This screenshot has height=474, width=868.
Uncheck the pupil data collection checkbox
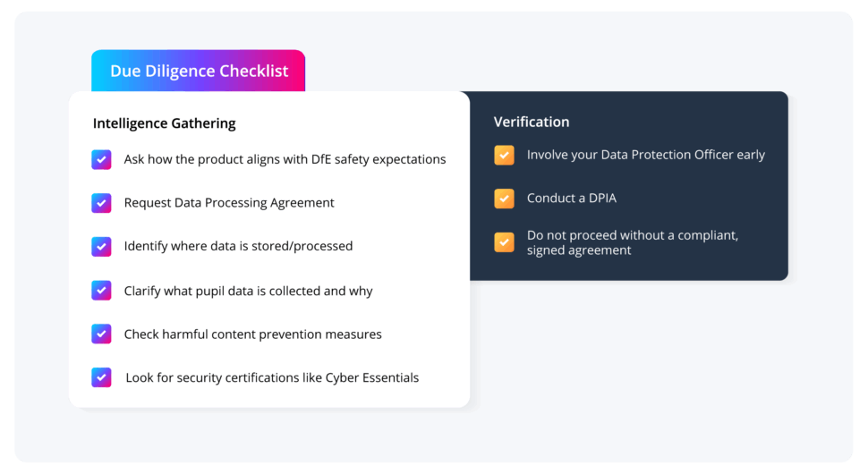[x=101, y=291]
